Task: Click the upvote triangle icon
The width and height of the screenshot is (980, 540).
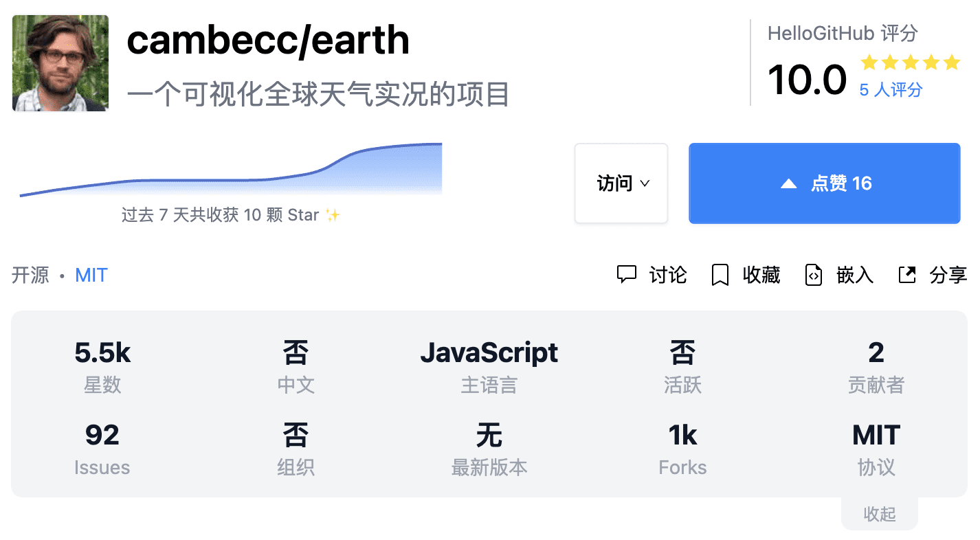Action: pyautogui.click(x=789, y=183)
